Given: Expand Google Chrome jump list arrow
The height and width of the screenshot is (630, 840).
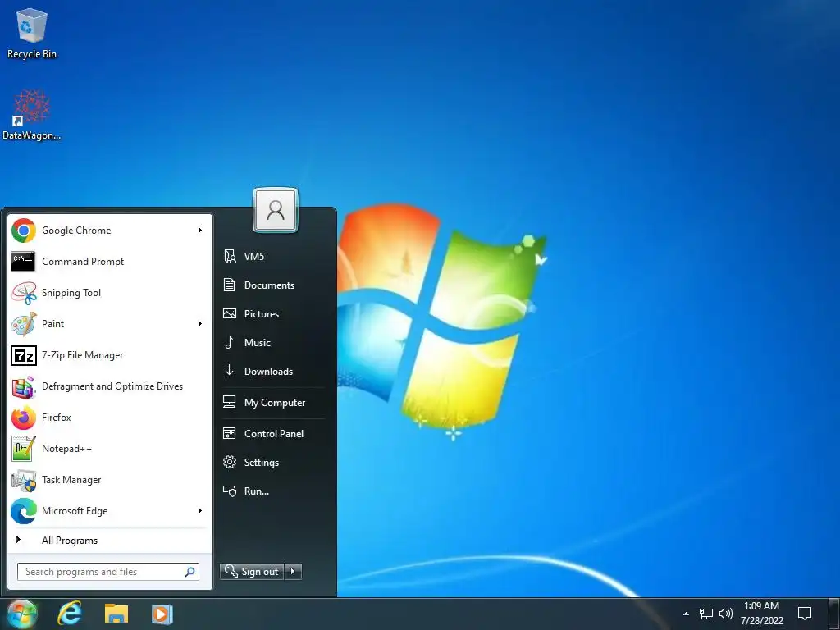Looking at the screenshot, I should (x=200, y=231).
